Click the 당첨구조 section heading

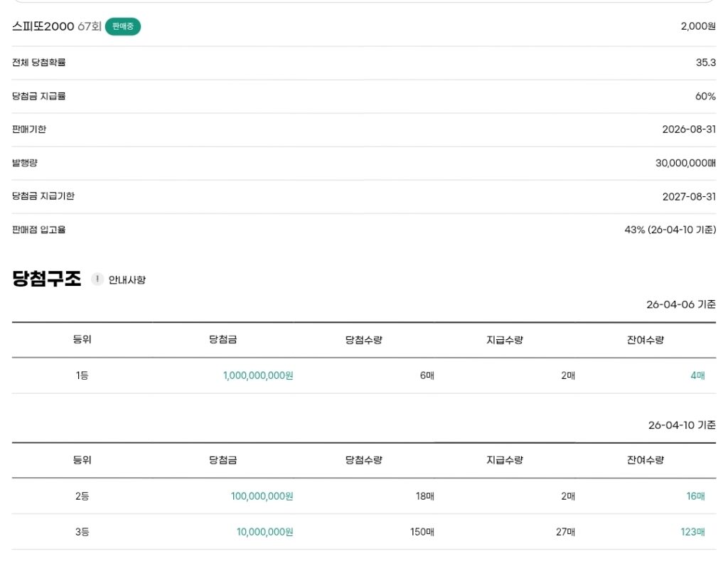pyautogui.click(x=47, y=279)
